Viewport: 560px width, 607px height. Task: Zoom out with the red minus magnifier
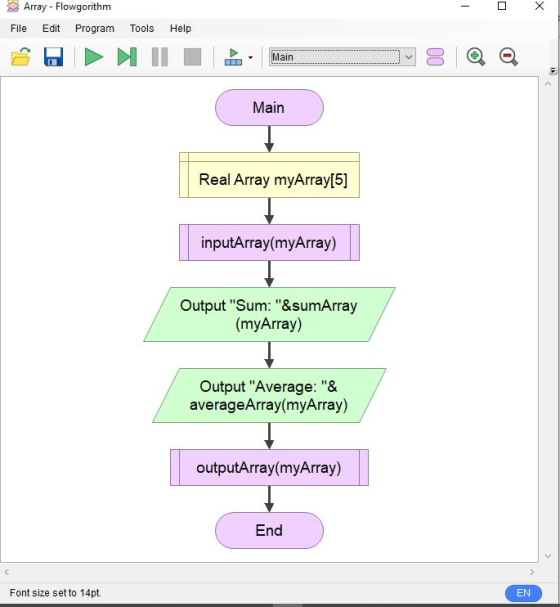pyautogui.click(x=508, y=57)
